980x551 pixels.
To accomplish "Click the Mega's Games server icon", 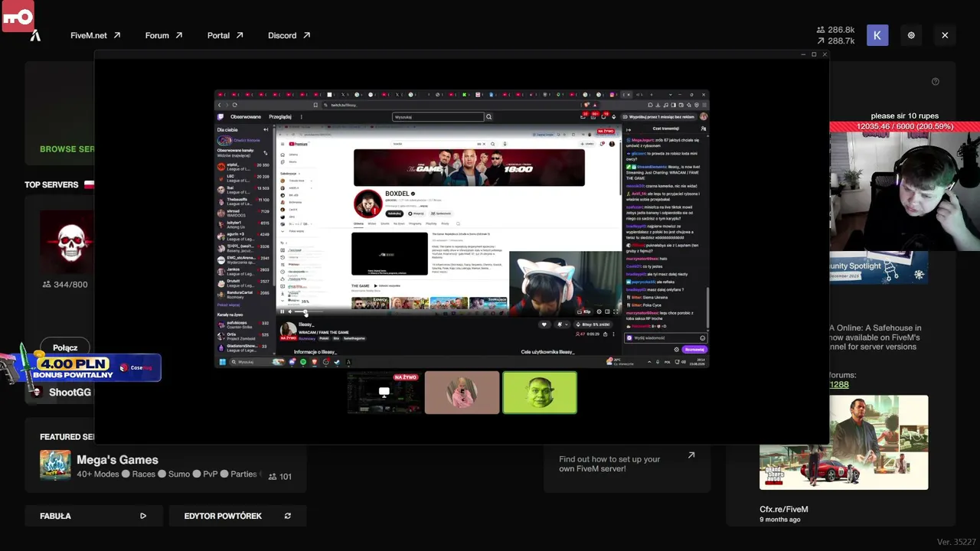I will tap(55, 465).
